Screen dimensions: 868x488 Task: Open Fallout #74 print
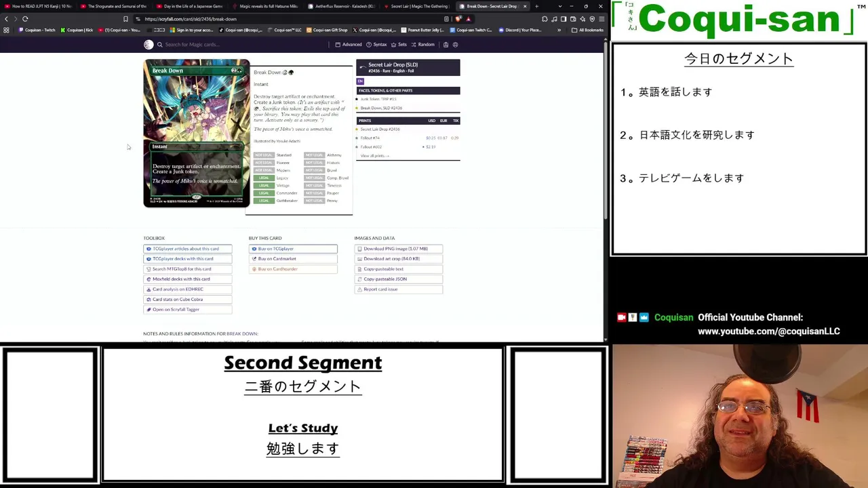tap(370, 138)
